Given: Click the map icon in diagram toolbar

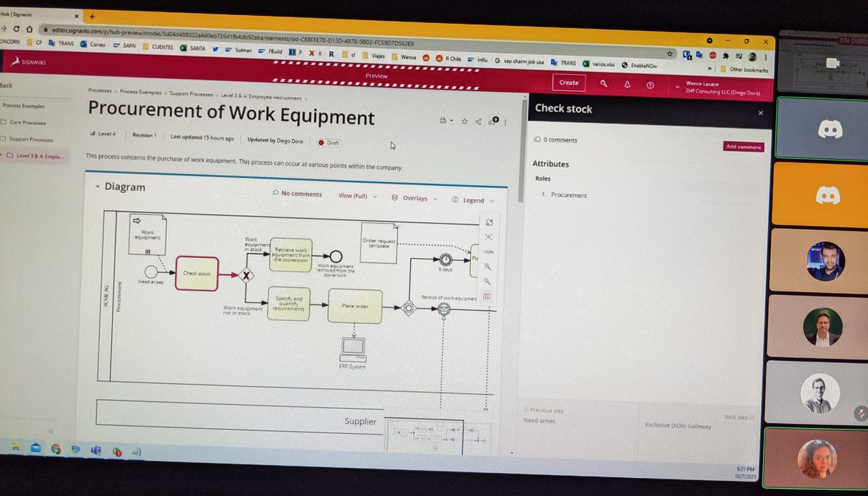Looking at the screenshot, I should 487,296.
